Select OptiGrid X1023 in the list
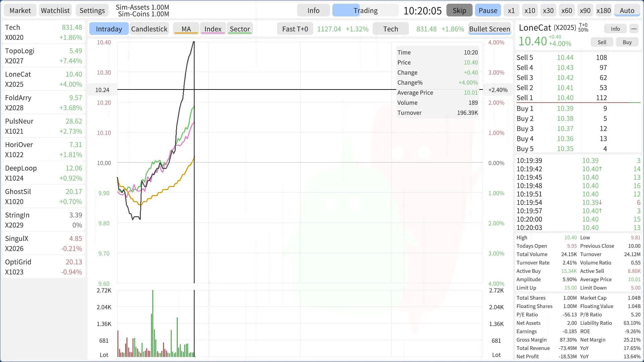The width and height of the screenshot is (644, 362). tap(44, 267)
